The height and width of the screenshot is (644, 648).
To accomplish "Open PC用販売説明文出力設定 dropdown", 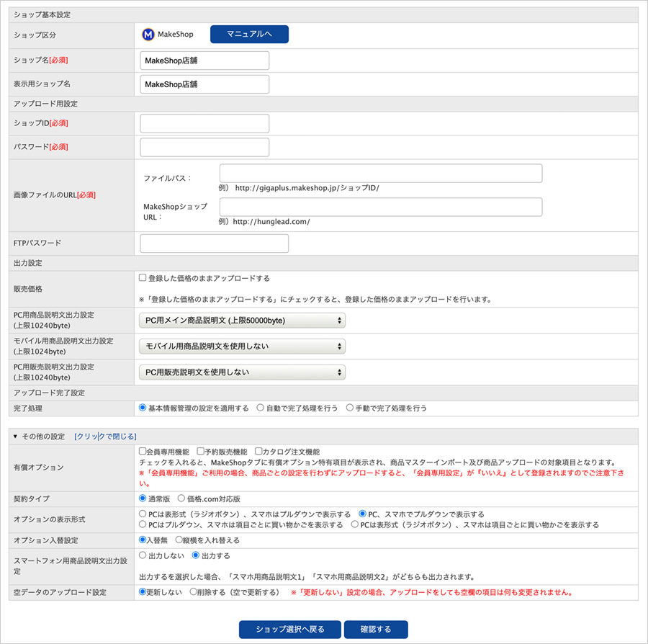I will (x=242, y=372).
